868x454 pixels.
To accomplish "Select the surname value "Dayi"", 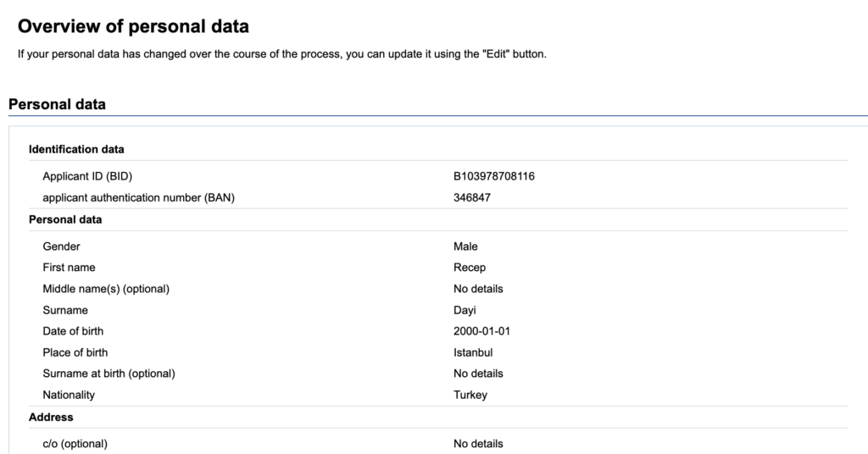I will (465, 310).
